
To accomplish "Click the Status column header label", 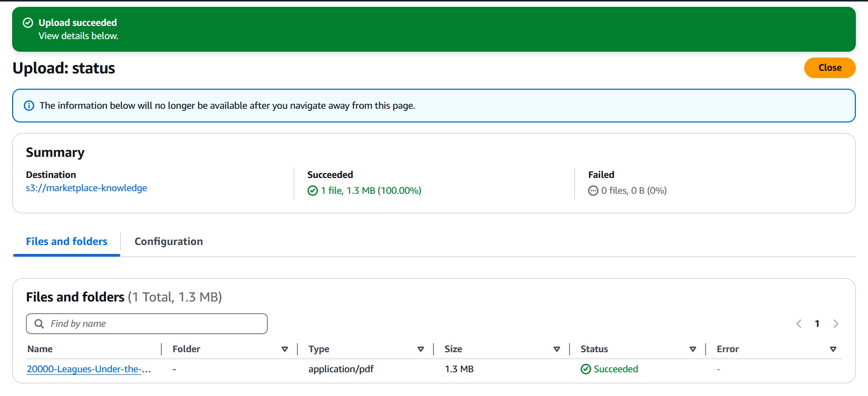I will point(594,349).
